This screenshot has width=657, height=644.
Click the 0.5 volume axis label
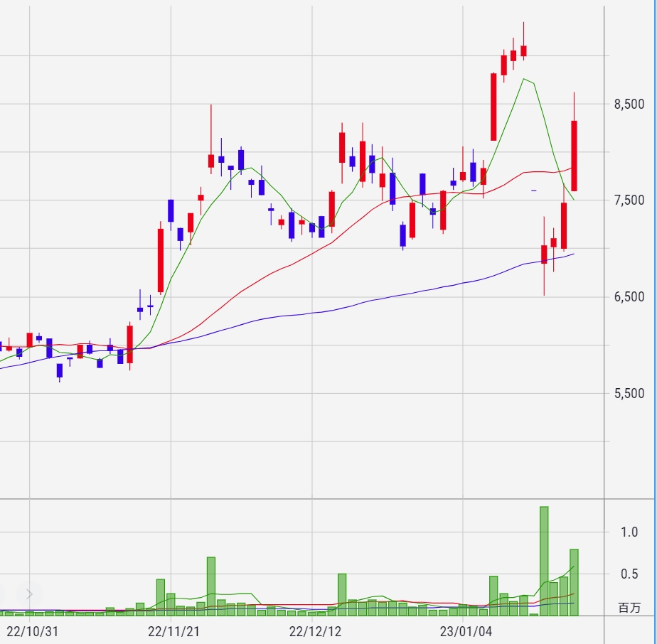[x=629, y=574]
